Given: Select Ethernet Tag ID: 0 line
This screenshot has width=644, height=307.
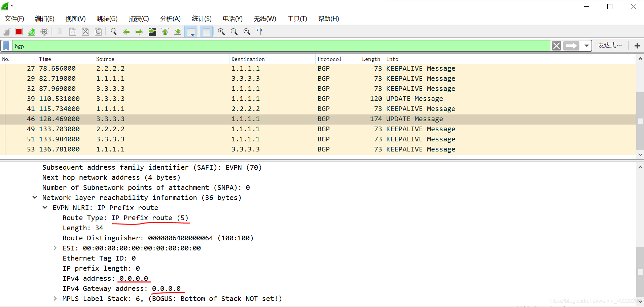Looking at the screenshot, I should 99,258.
